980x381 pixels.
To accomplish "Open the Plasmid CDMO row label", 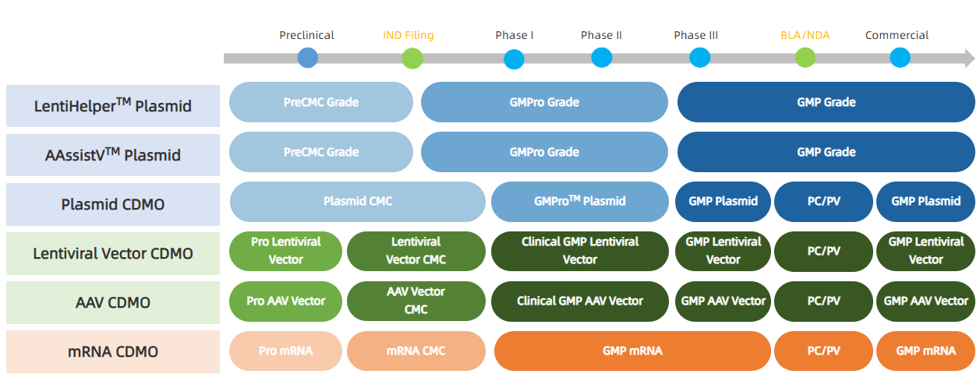I will coord(113,204).
